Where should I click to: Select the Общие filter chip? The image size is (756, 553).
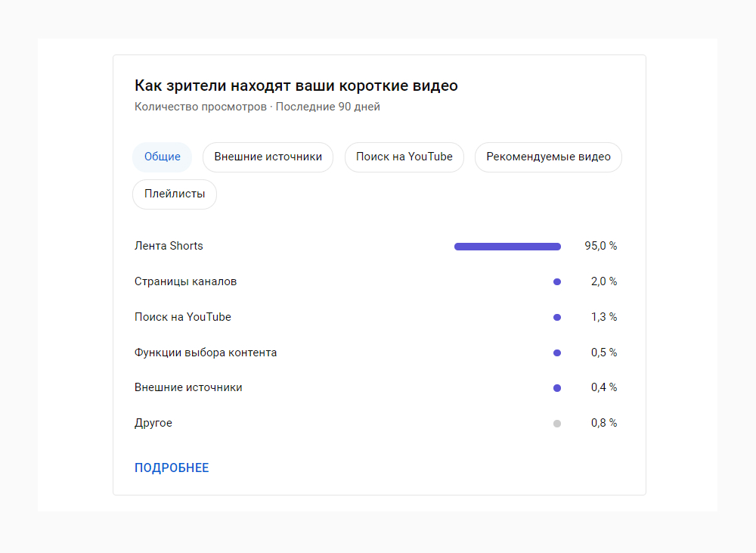162,157
